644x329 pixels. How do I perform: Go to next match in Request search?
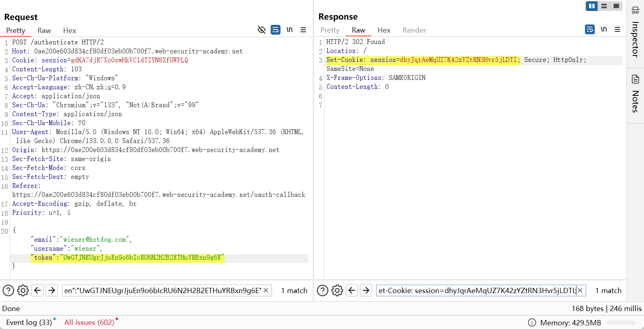pos(52,290)
